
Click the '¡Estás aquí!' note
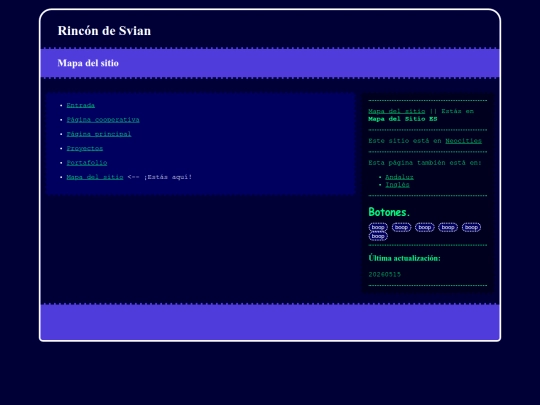coord(168,177)
